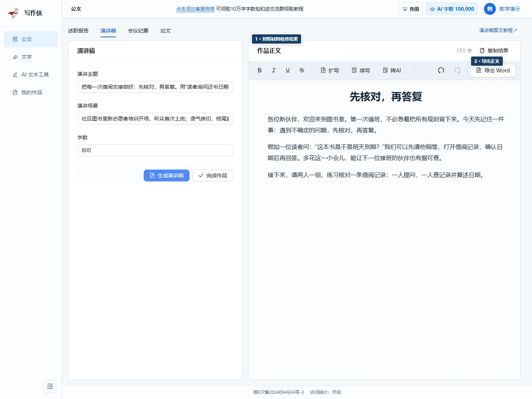Click the 充值 recharge button
The image size is (532, 399).
pos(410,9)
